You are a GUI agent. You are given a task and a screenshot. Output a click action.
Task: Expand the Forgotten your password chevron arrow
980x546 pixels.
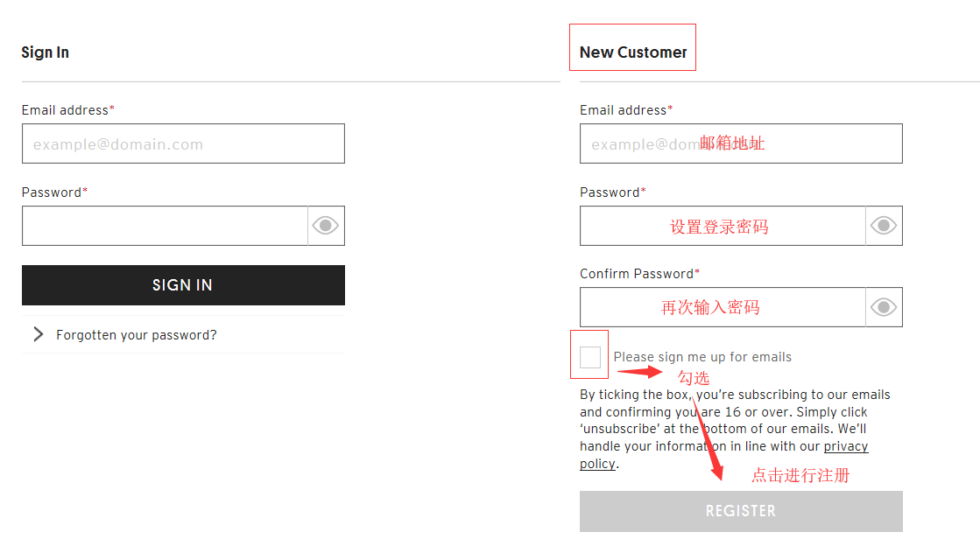38,334
